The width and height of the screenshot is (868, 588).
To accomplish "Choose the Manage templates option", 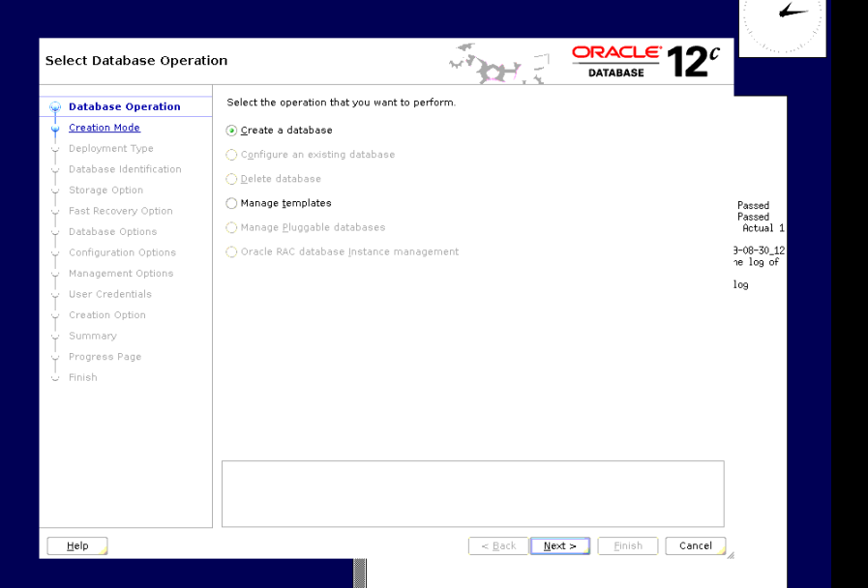I will [x=230, y=203].
